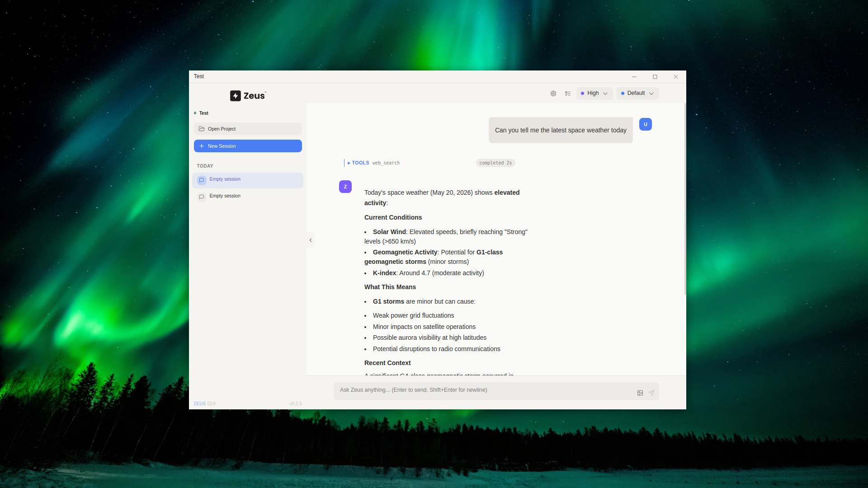This screenshot has width=868, height=488.
Task: Click the v0.2.5 version label
Action: tap(296, 404)
